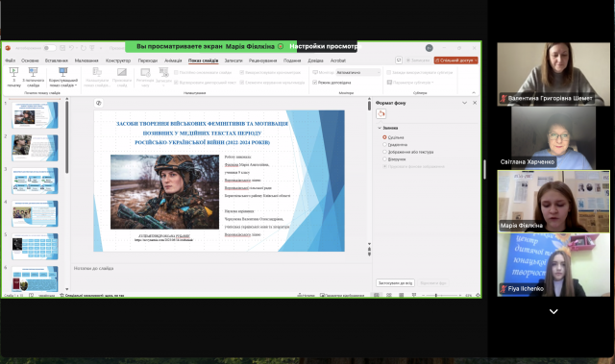The image size is (615, 364).
Task: Open Record dropdown in ribbon
Action: (x=163, y=77)
